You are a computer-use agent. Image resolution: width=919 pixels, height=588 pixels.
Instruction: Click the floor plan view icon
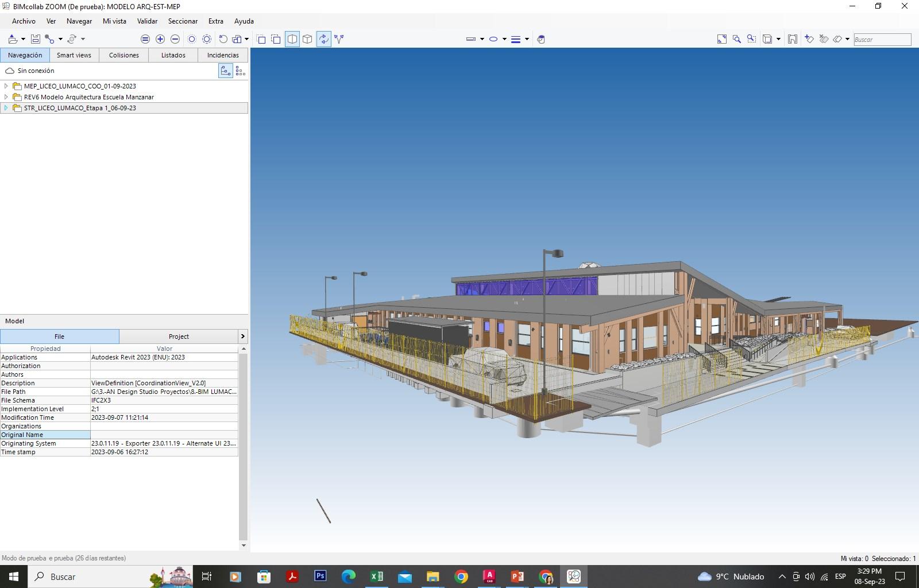(x=793, y=39)
